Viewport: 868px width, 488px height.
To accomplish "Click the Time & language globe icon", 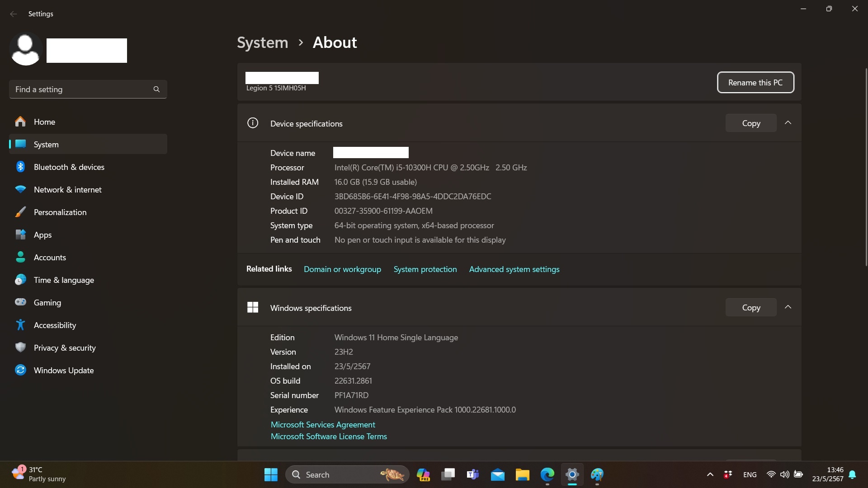I will coord(20,280).
